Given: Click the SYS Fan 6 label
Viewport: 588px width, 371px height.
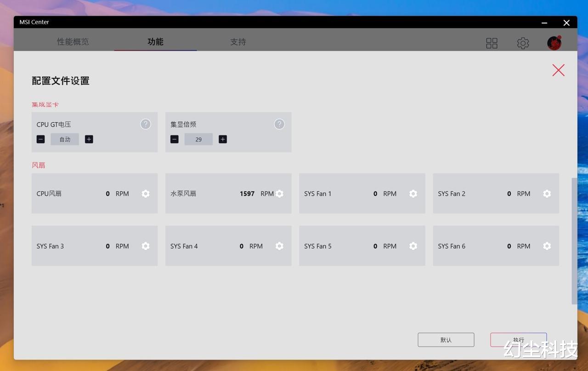Looking at the screenshot, I should [452, 246].
